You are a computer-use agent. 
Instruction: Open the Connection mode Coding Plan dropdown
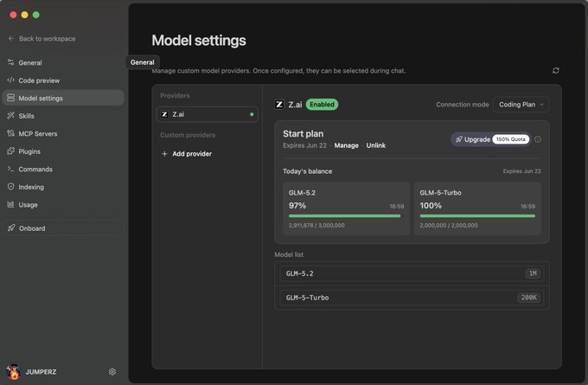point(521,105)
